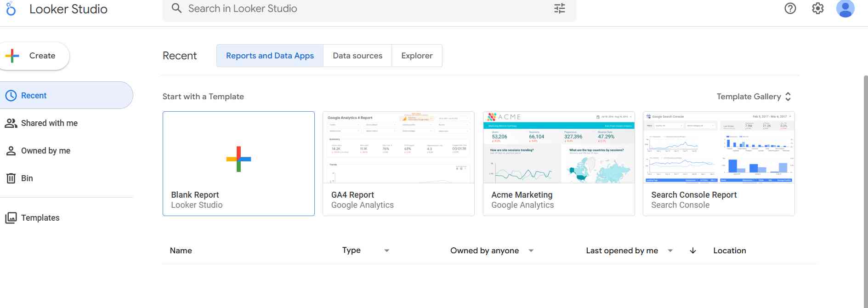The width and height of the screenshot is (868, 308).
Task: Show items Owned by me
Action: pyautogui.click(x=45, y=151)
